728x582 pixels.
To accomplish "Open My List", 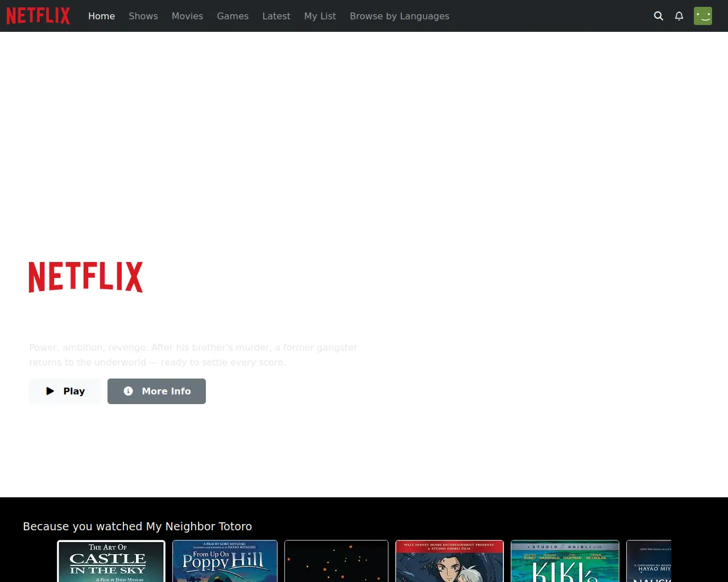I will 320,16.
